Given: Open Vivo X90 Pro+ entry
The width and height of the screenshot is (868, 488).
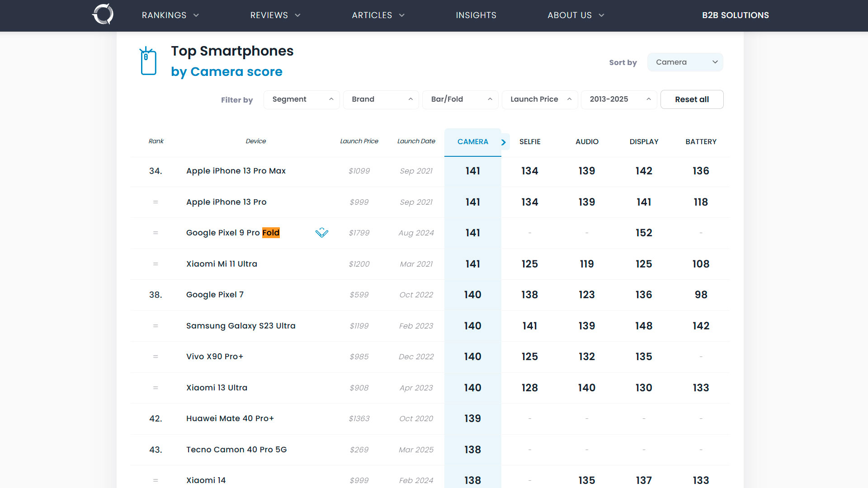Looking at the screenshot, I should tap(215, 357).
